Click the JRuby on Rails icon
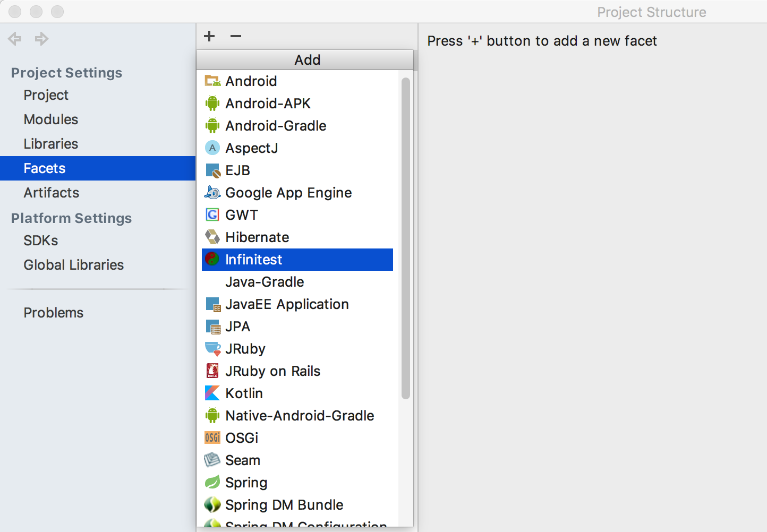767x532 pixels. (212, 371)
